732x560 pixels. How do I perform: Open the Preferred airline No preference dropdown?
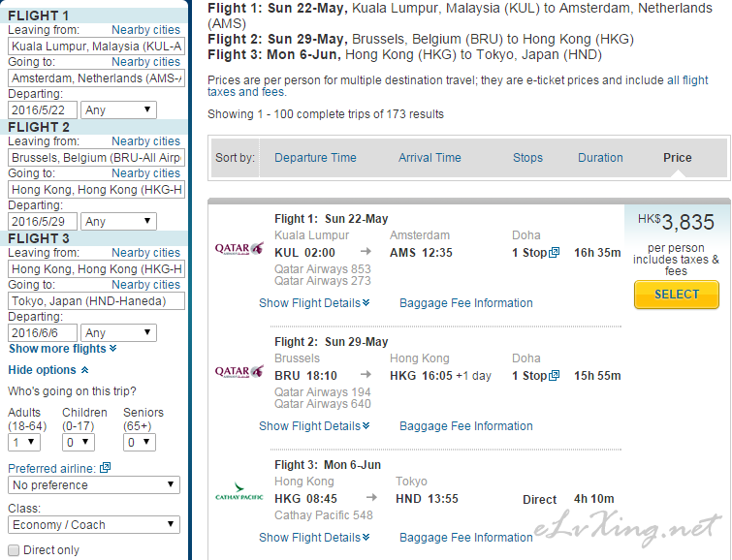click(x=94, y=484)
